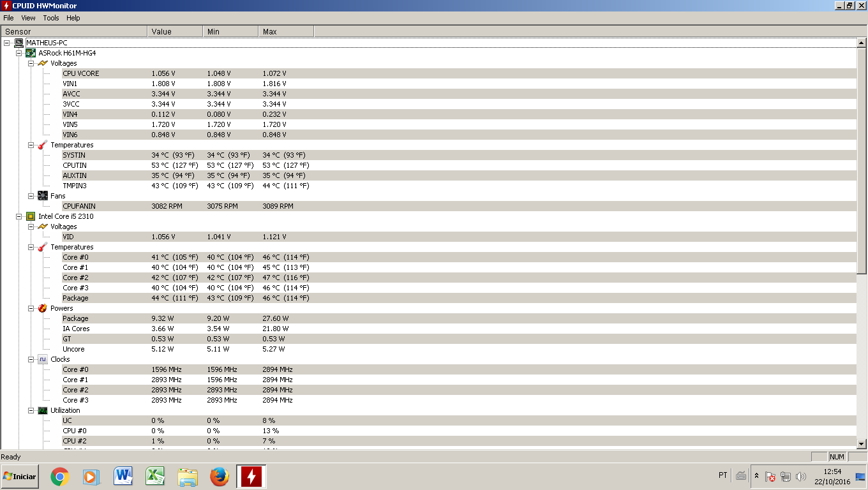Open Microsoft Word from the taskbar

(123, 477)
